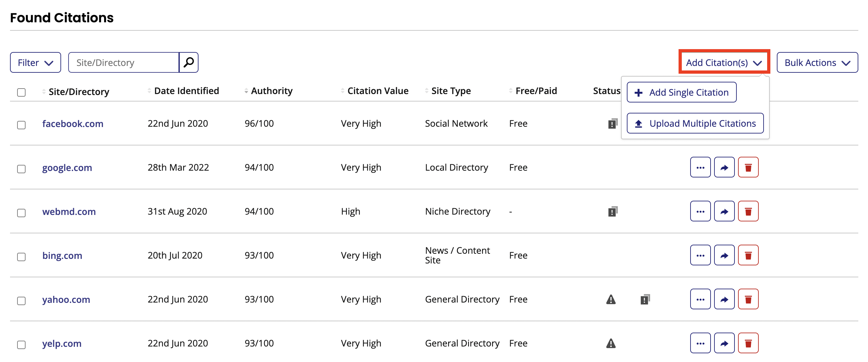The width and height of the screenshot is (868, 362).
Task: Click the webmd.com duplicate status icon
Action: 613,211
